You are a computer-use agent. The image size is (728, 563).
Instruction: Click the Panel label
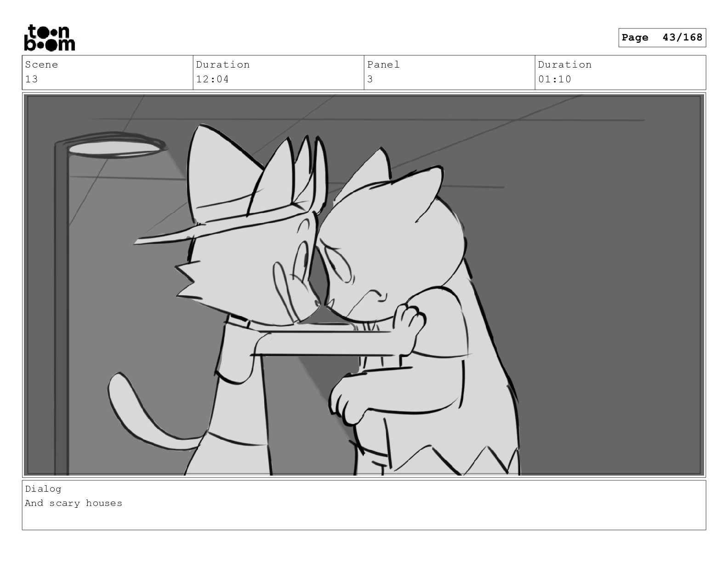coord(383,64)
